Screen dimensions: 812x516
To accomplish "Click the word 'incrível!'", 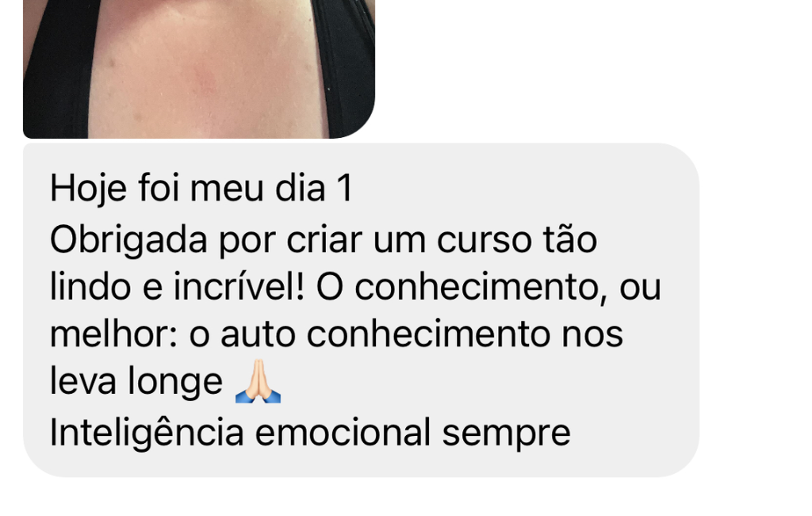I will (x=239, y=286).
